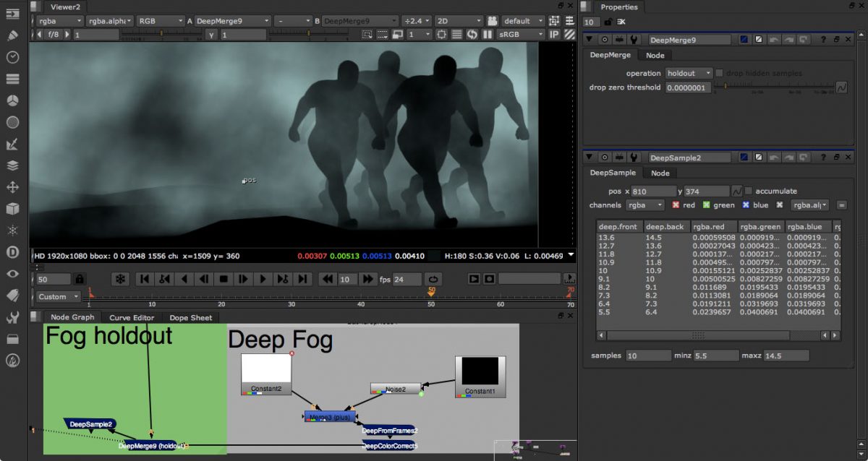Screen dimensions: 868x461
Task: Open the rgba channels dropdown in DeepSample2
Action: click(644, 205)
